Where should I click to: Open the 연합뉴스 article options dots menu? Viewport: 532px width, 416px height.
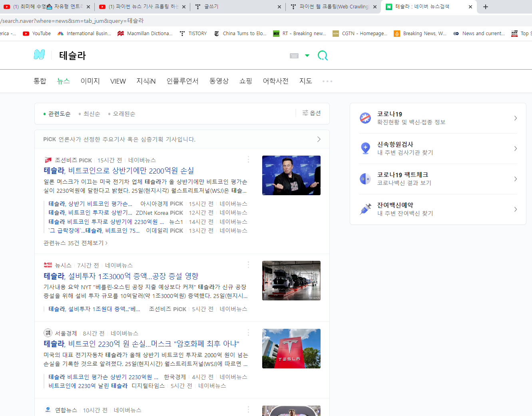(248, 410)
